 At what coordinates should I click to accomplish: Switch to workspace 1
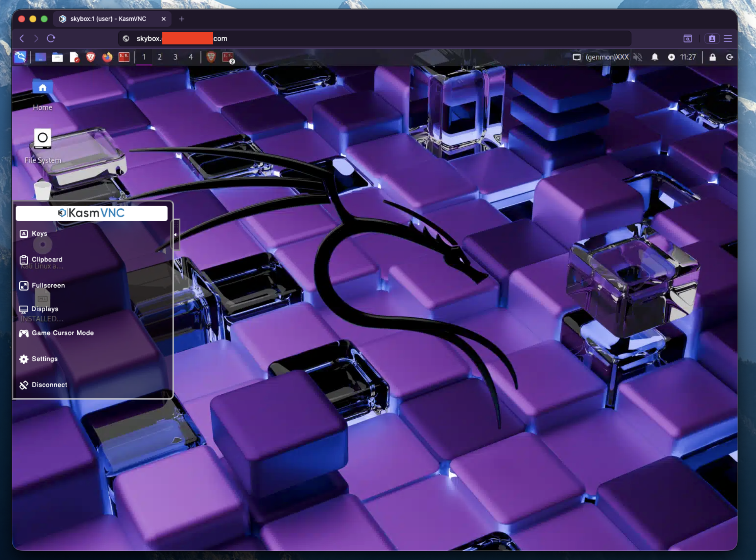pos(144,57)
